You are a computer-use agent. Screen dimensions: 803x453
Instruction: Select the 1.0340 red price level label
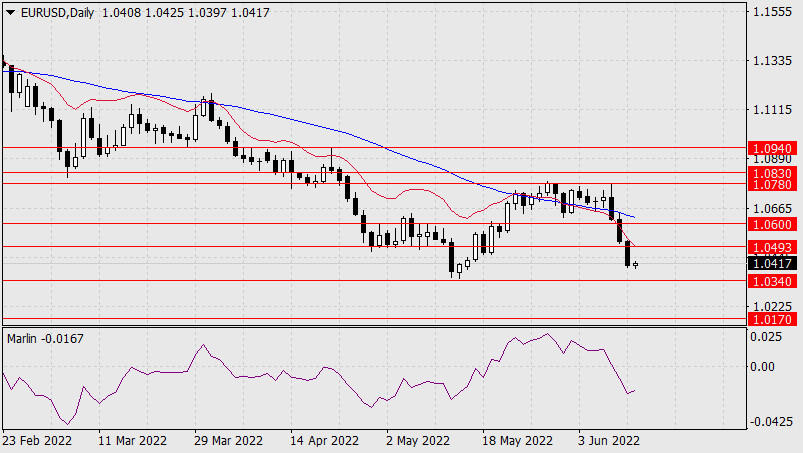773,281
